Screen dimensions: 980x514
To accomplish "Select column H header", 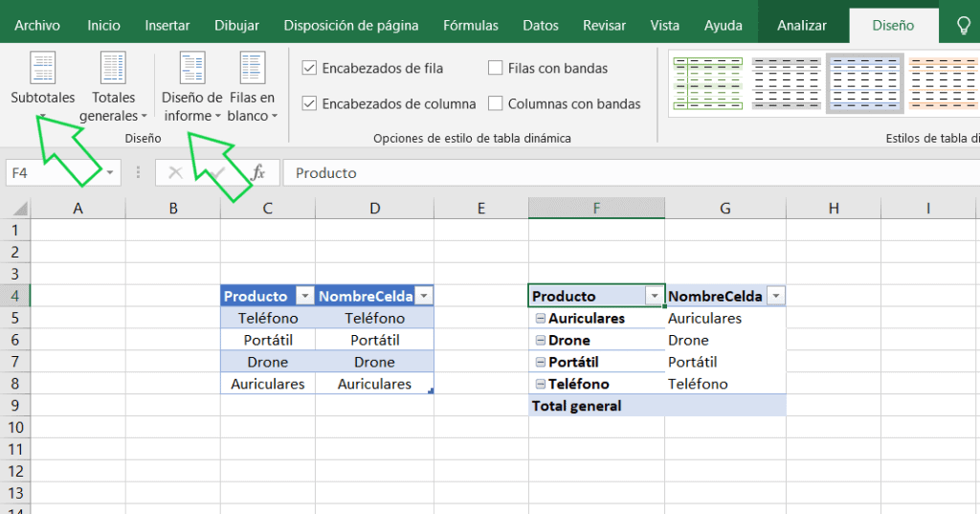I will point(834,209).
